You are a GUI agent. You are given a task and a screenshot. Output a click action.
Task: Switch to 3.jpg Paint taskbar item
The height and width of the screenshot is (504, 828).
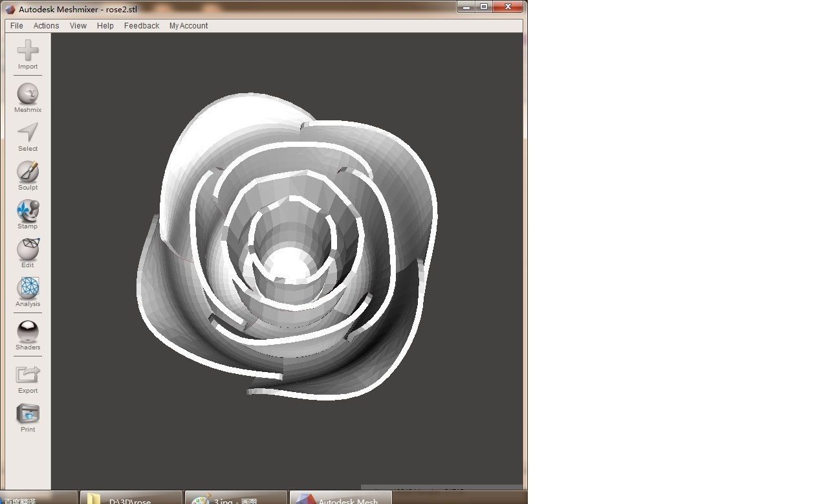tap(236, 498)
